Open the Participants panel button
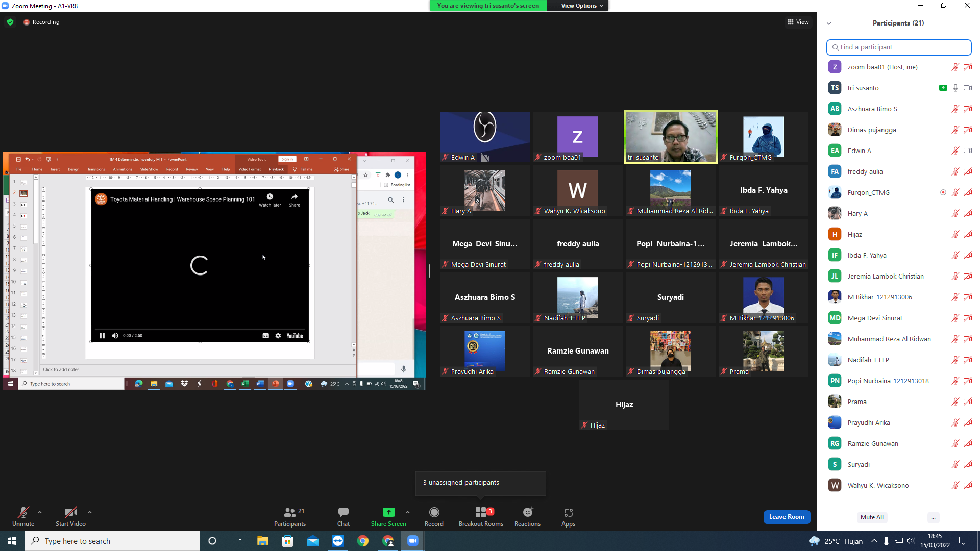This screenshot has width=980, height=551. (290, 516)
